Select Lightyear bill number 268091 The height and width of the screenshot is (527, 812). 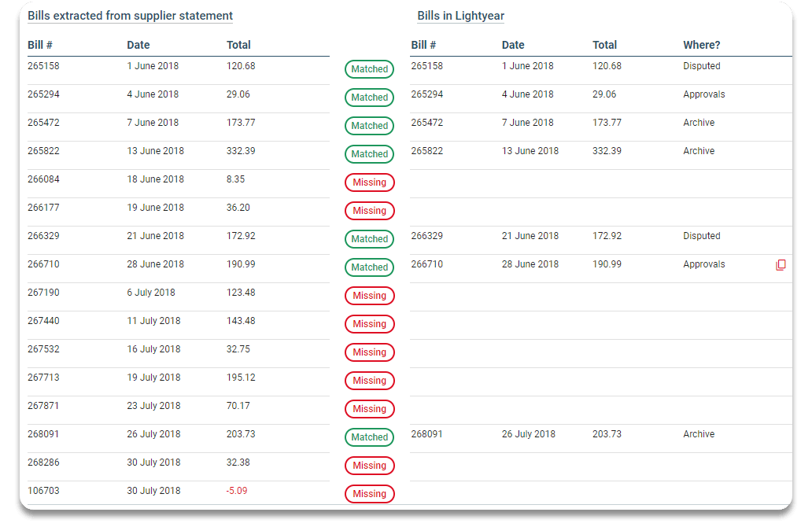pyautogui.click(x=427, y=434)
